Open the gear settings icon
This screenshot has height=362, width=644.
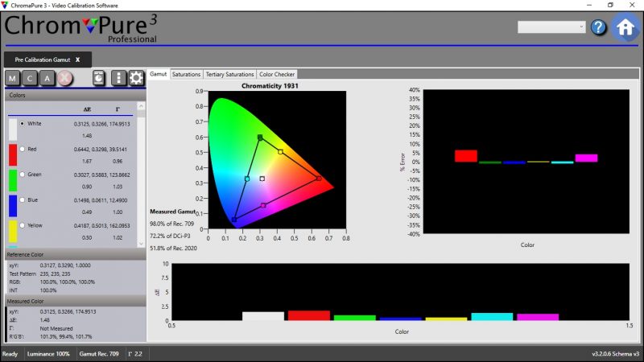136,78
